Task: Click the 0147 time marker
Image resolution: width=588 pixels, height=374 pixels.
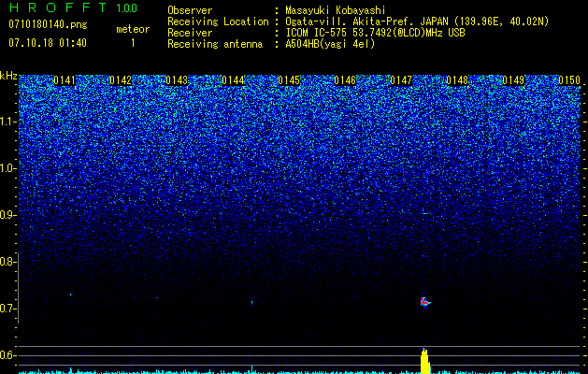Action: (x=401, y=80)
